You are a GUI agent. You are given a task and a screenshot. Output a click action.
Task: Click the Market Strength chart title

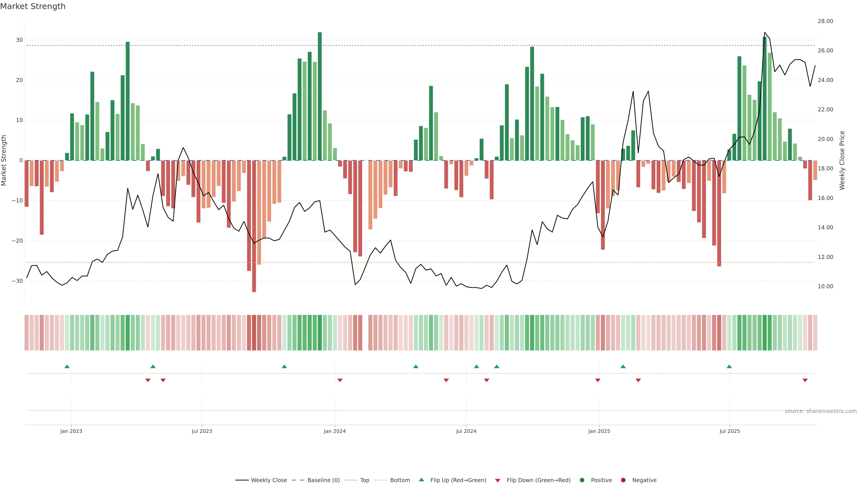tap(33, 6)
